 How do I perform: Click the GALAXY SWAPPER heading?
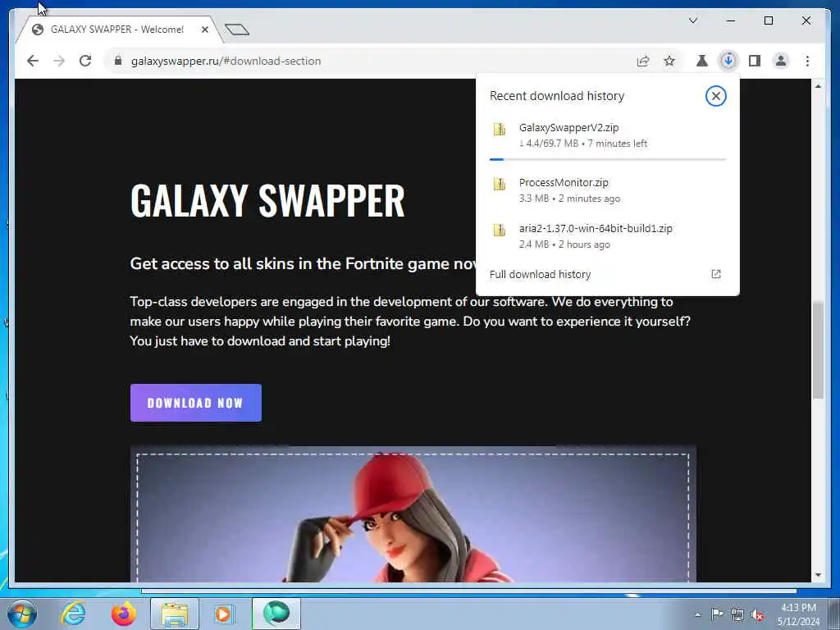(x=267, y=200)
